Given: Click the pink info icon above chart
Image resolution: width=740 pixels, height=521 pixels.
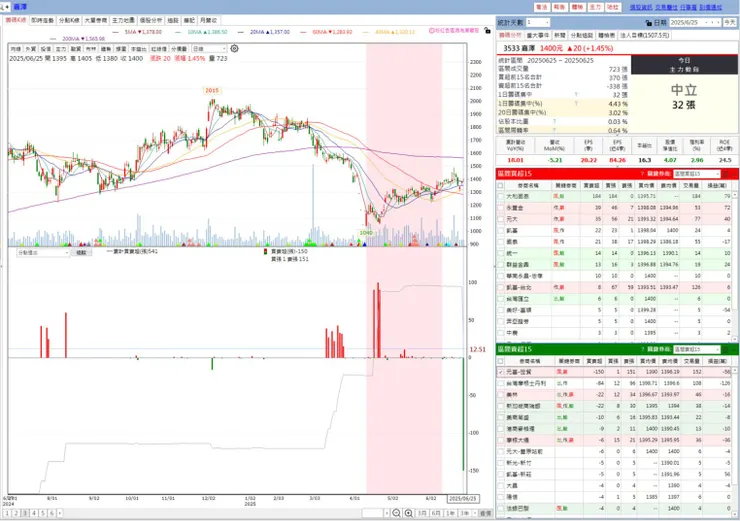Looking at the screenshot, I should coord(431,30).
